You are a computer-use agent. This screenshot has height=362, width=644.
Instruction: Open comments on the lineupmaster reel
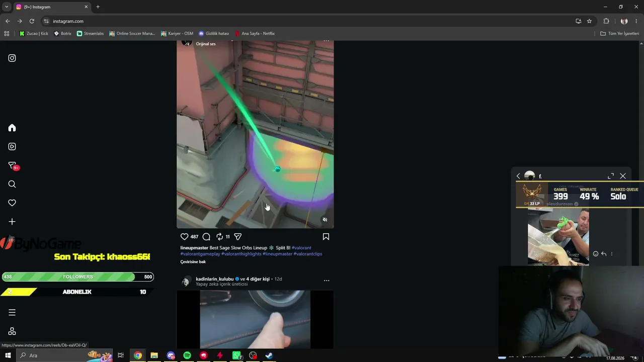(206, 236)
